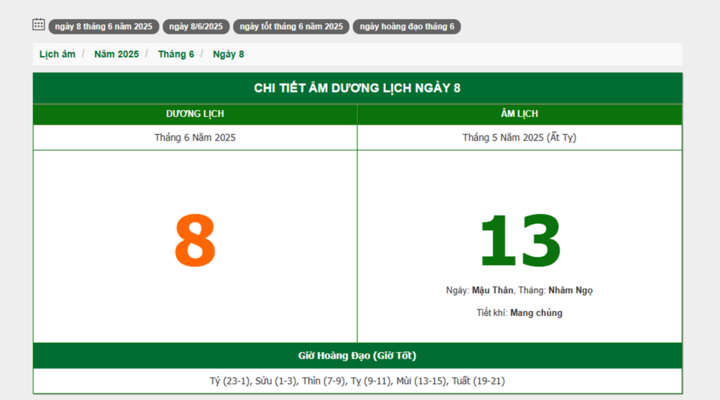
Task: Click the auspicious hours list starting with Tý
Action: (357, 381)
